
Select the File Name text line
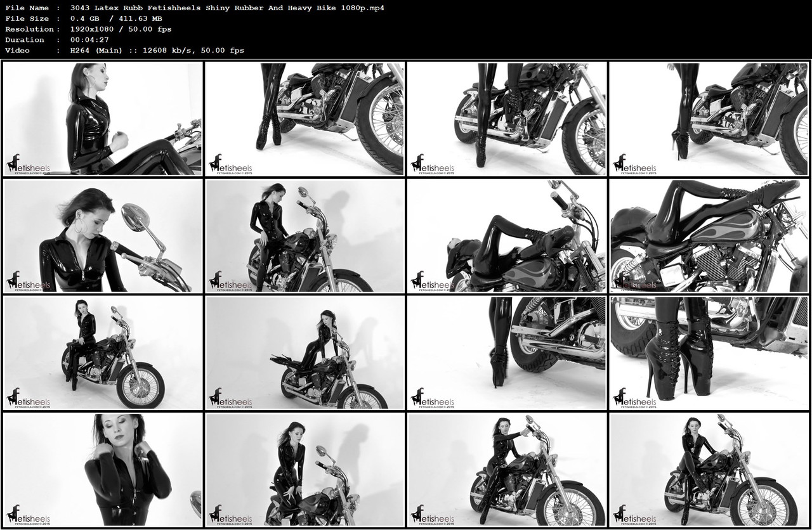click(x=194, y=8)
